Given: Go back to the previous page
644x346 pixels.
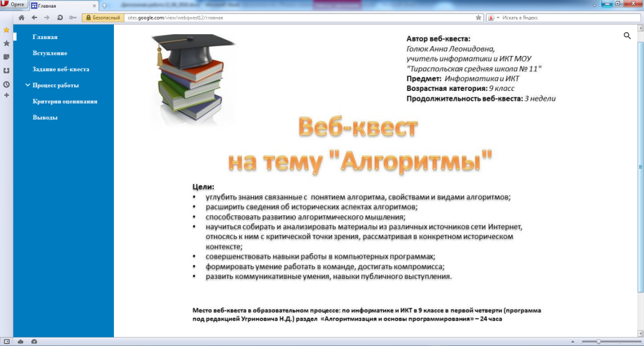Looking at the screenshot, I should coord(34,17).
